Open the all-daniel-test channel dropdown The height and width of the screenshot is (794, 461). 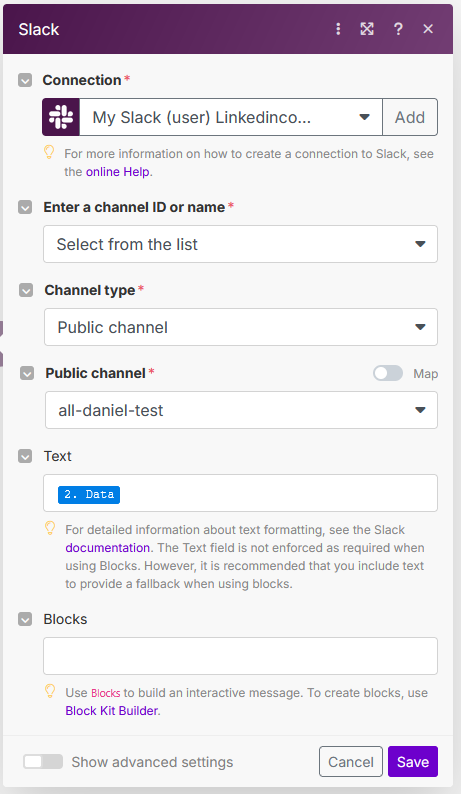coord(241,410)
